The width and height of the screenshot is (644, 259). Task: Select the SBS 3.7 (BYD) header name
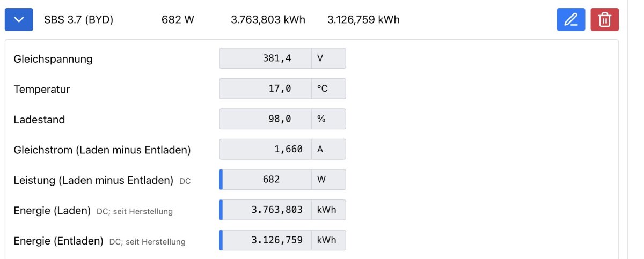[79, 20]
